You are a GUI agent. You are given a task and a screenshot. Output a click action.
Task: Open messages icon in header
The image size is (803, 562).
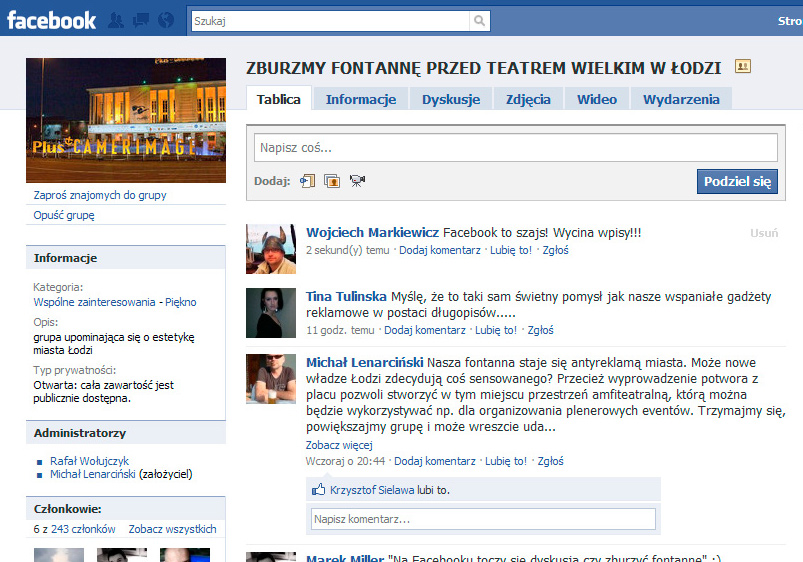click(141, 20)
